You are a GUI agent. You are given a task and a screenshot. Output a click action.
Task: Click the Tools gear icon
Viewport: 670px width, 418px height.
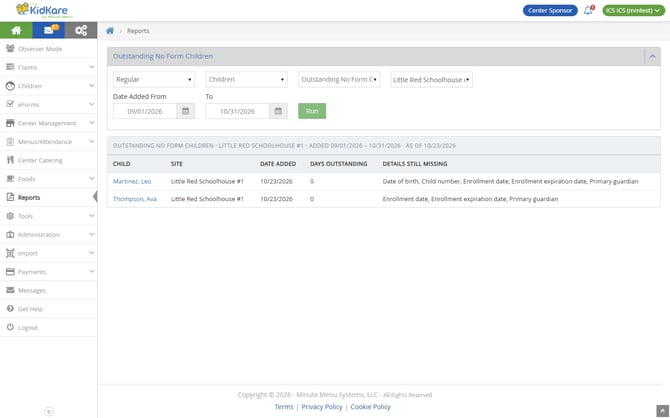10,216
